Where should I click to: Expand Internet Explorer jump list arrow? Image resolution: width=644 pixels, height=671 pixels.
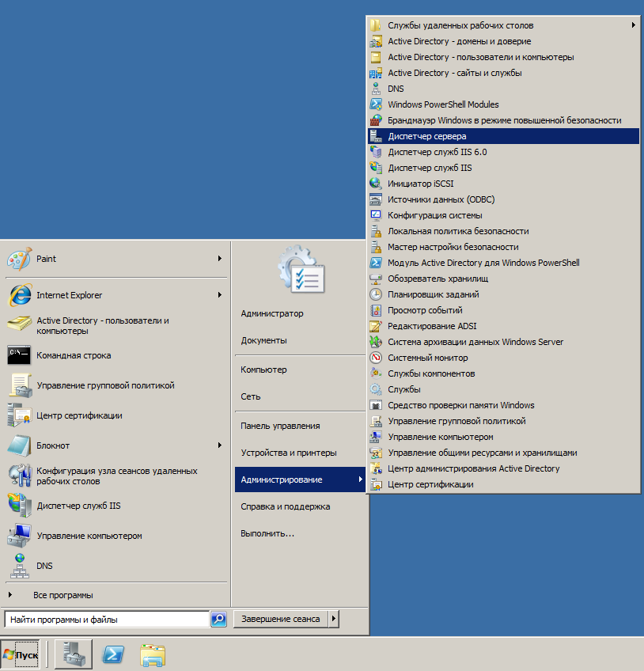point(219,295)
